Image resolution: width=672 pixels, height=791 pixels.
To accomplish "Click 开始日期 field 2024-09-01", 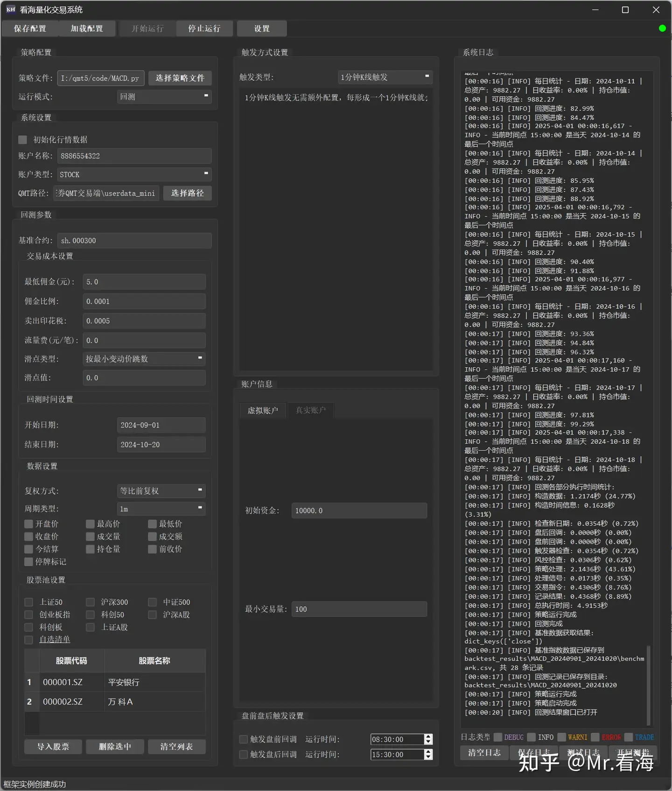I will 161,425.
